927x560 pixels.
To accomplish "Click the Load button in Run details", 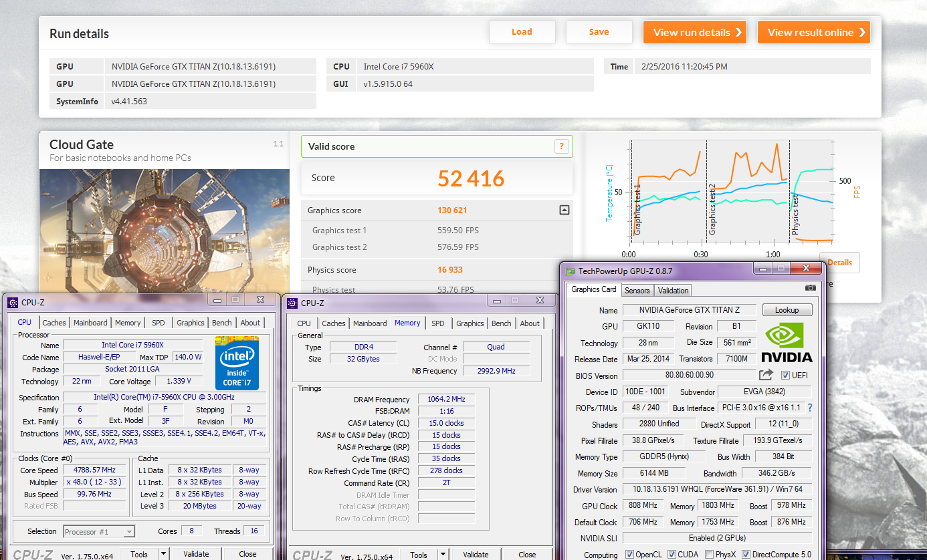I will click(x=522, y=31).
